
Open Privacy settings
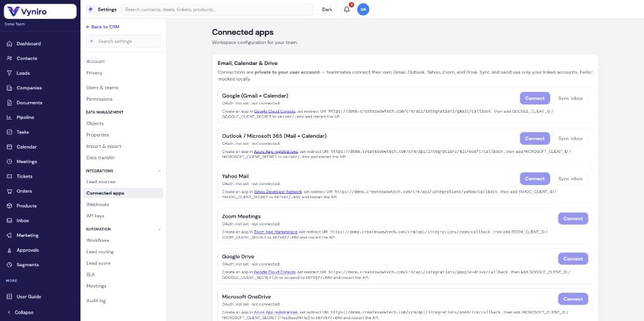[94, 73]
